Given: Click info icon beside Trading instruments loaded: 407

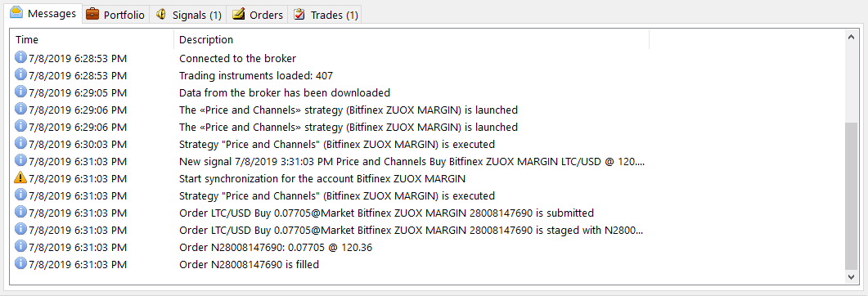Looking at the screenshot, I should click(20, 74).
